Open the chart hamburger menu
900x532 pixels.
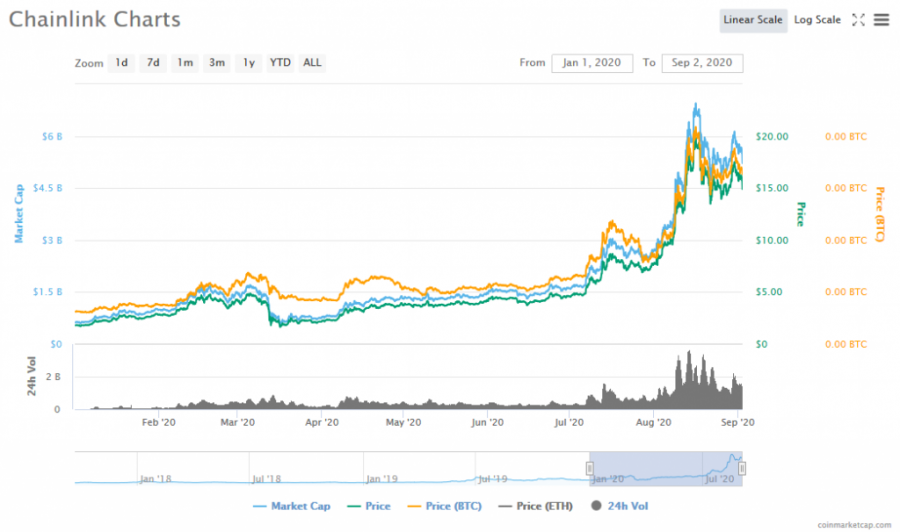(x=881, y=20)
